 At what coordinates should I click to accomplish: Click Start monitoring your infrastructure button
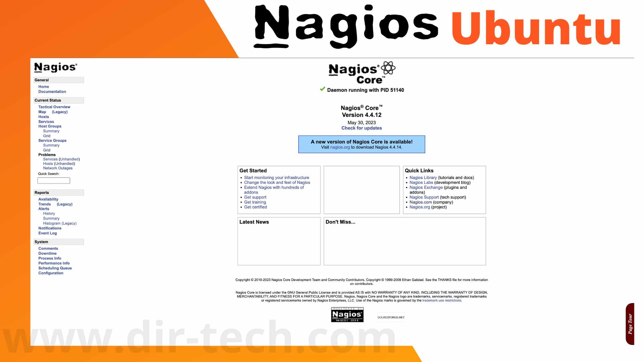pyautogui.click(x=277, y=177)
